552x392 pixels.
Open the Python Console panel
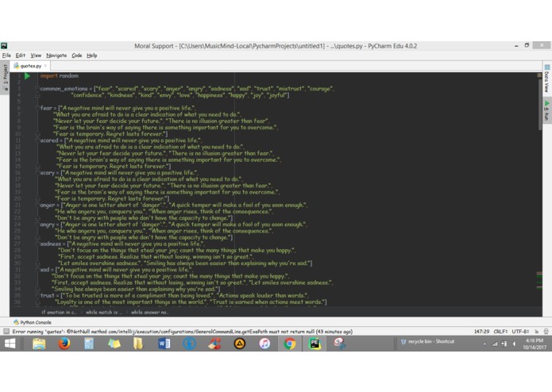pyautogui.click(x=33, y=322)
